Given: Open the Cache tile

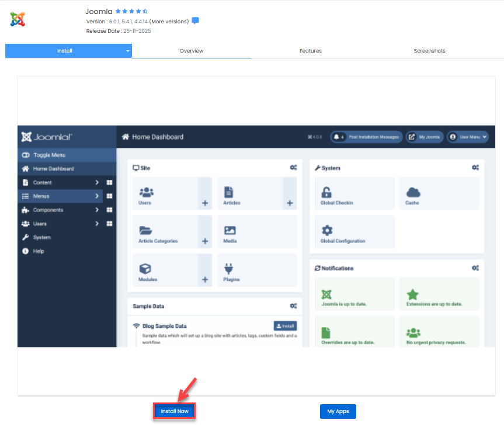Looking at the screenshot, I should 439,193.
